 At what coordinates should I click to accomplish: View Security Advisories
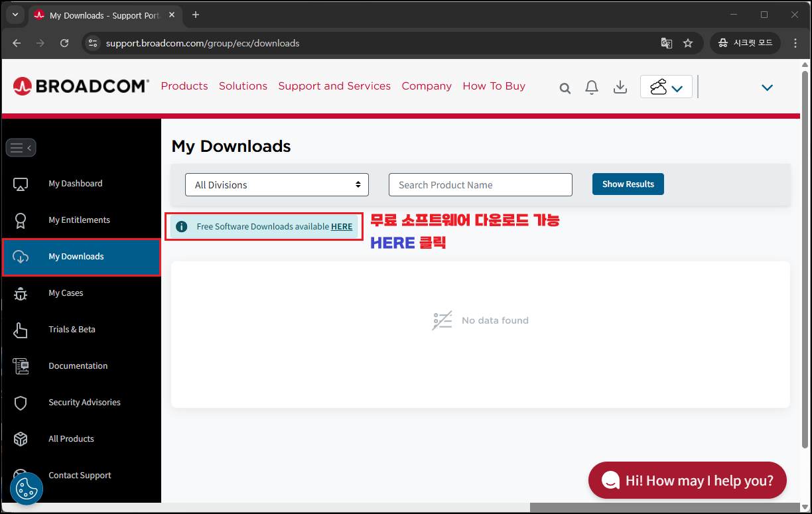pos(84,403)
